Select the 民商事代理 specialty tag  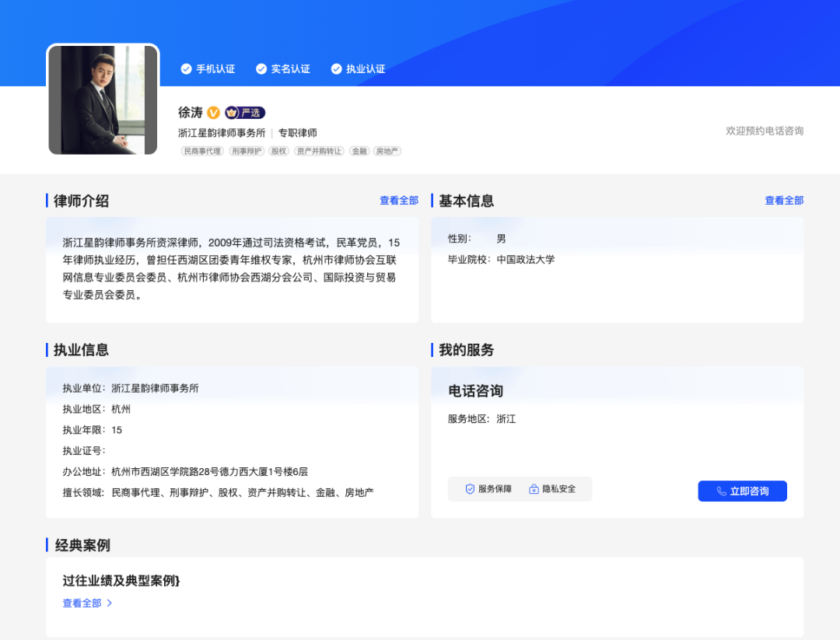click(202, 152)
